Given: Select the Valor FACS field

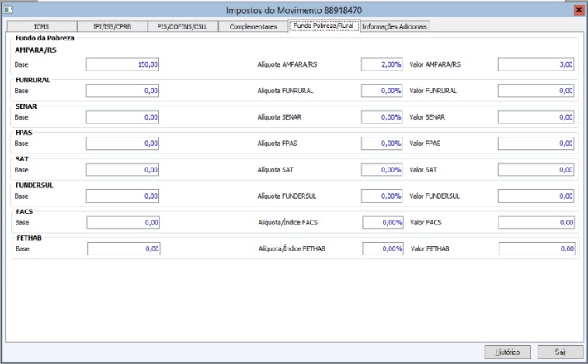Looking at the screenshot, I should point(536,222).
